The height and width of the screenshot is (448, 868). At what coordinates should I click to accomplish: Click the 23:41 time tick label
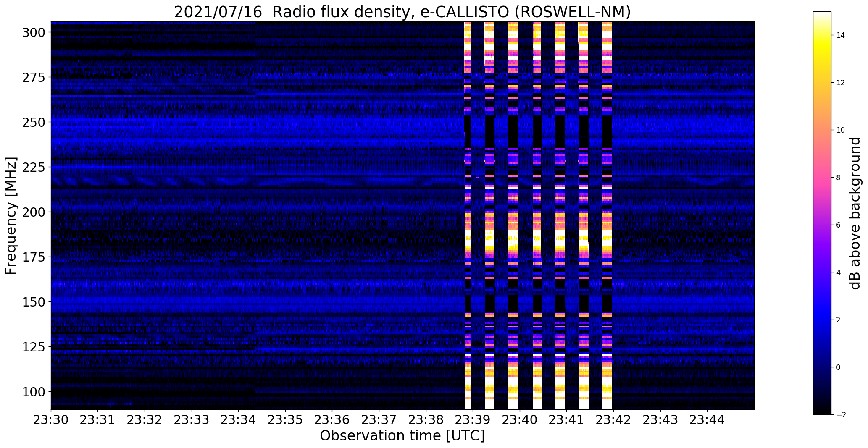[567, 420]
